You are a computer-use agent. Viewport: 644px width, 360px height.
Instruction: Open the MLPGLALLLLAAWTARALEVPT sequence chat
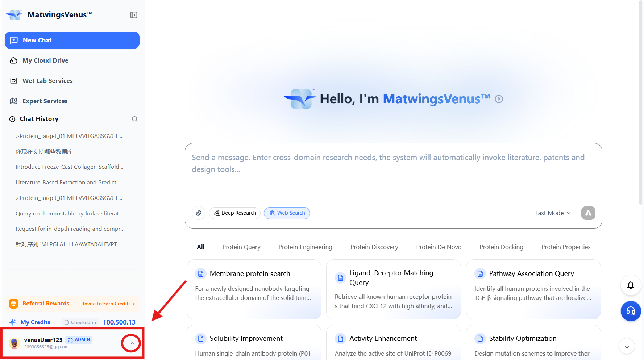[x=68, y=244]
